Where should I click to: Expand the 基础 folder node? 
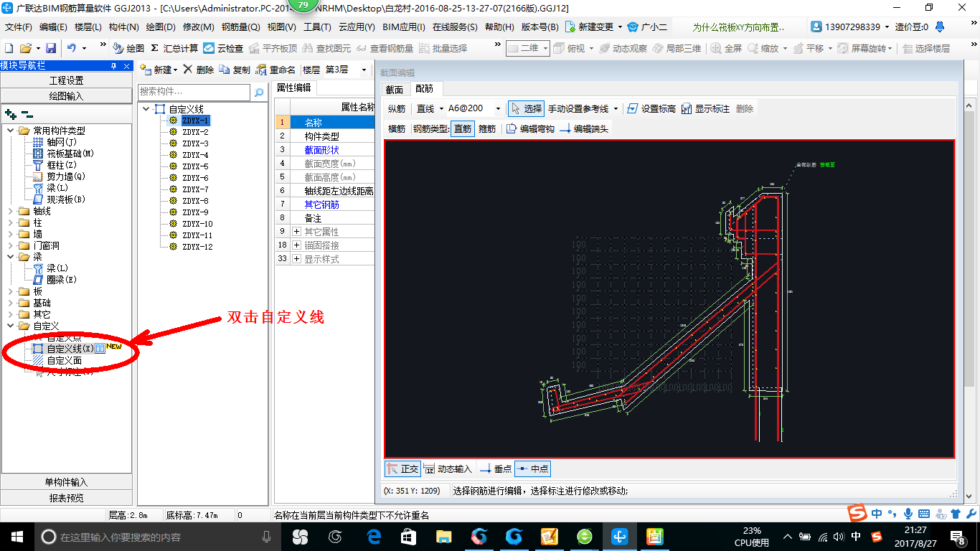tap(10, 303)
